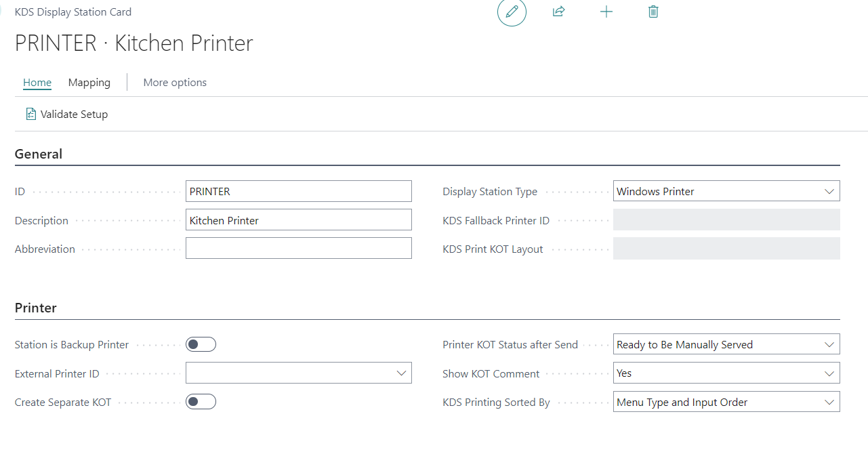868x452 pixels.
Task: Open the Display Station Type dropdown
Action: pos(726,191)
